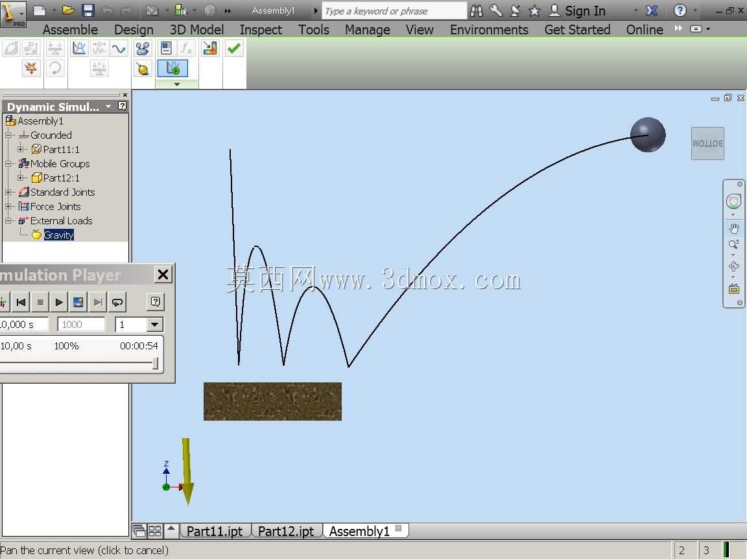The width and height of the screenshot is (747, 560).
Task: Click the Export to FEA icon
Action: click(x=209, y=48)
